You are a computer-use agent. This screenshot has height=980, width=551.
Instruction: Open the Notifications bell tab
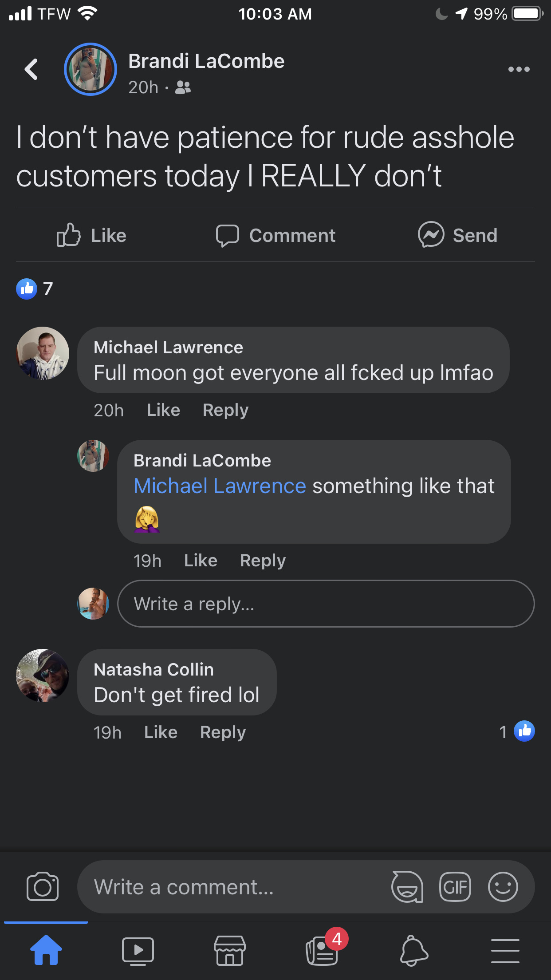(x=414, y=951)
